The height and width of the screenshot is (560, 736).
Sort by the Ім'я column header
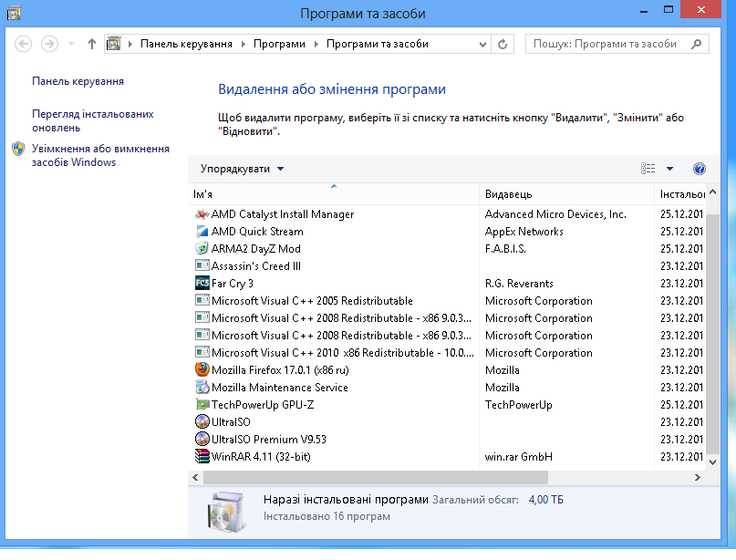[334, 194]
